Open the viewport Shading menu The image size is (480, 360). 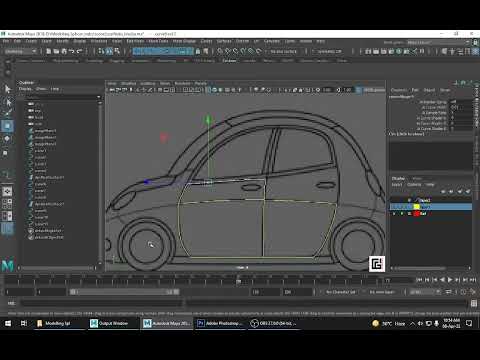point(128,83)
